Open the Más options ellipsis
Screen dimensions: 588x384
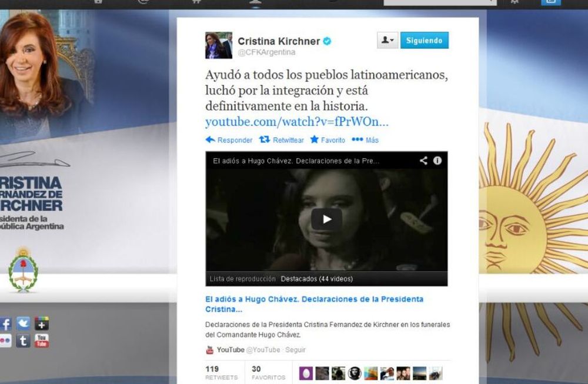click(365, 140)
